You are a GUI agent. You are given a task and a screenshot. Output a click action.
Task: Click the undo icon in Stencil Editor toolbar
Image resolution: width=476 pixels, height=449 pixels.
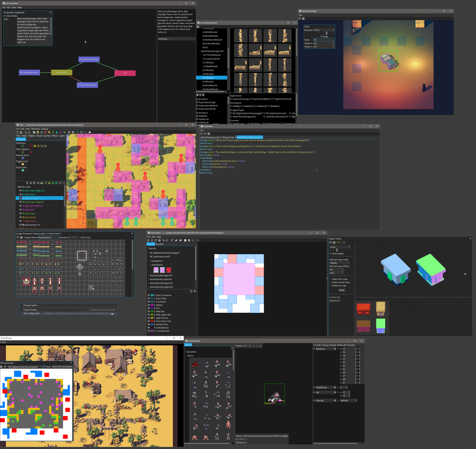click(163, 240)
